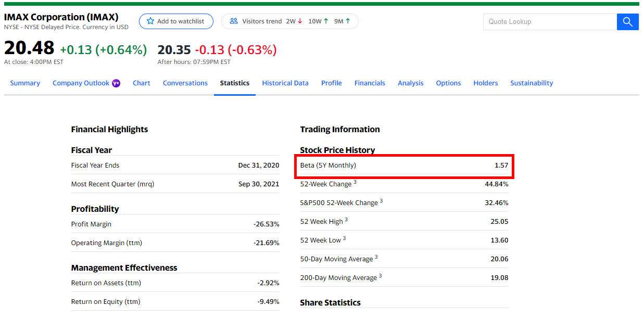Click the star icon in Add to watchlist
The image size is (644, 318).
tap(150, 21)
